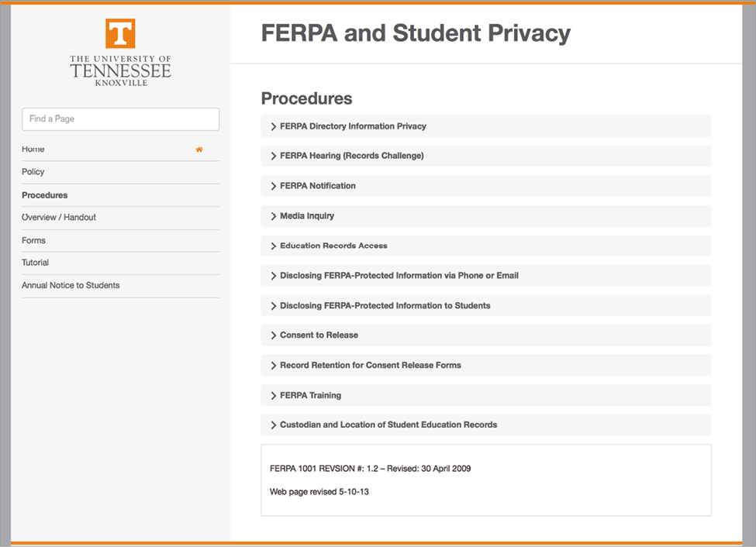
Task: Open the Forms page from the sidebar
Action: pos(33,240)
